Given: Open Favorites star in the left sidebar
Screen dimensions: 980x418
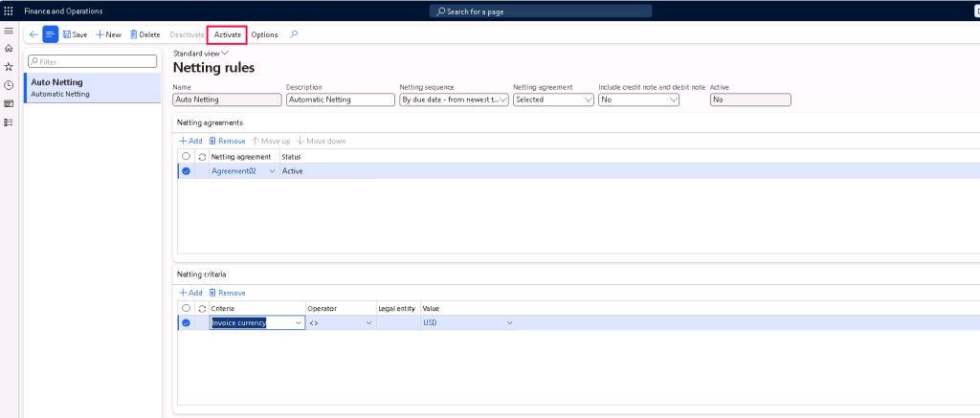Looking at the screenshot, I should tap(9, 67).
